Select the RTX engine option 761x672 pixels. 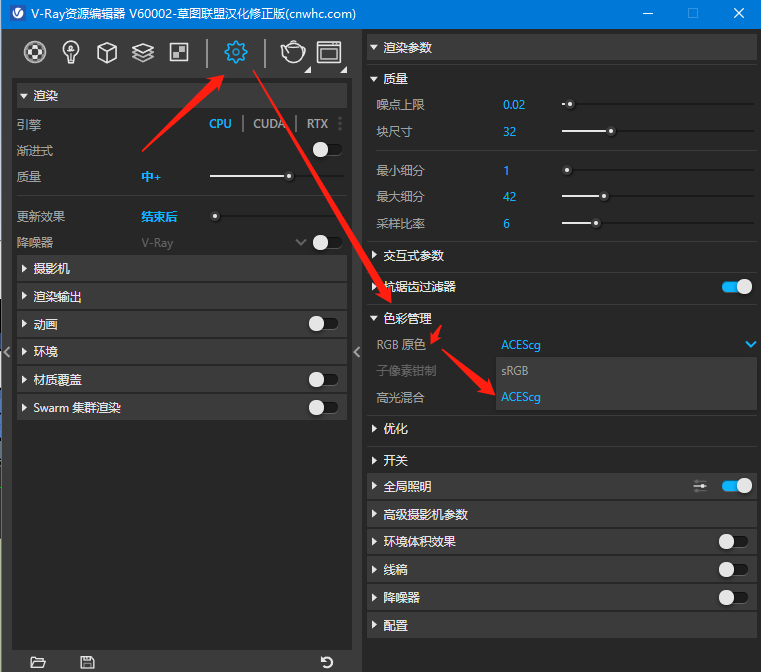(317, 124)
